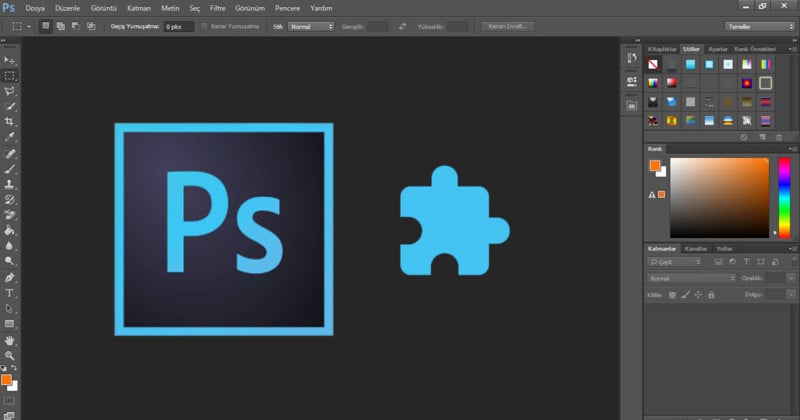Switch to the Ayarlar tab
Image resolution: width=800 pixels, height=420 pixels.
pos(717,49)
